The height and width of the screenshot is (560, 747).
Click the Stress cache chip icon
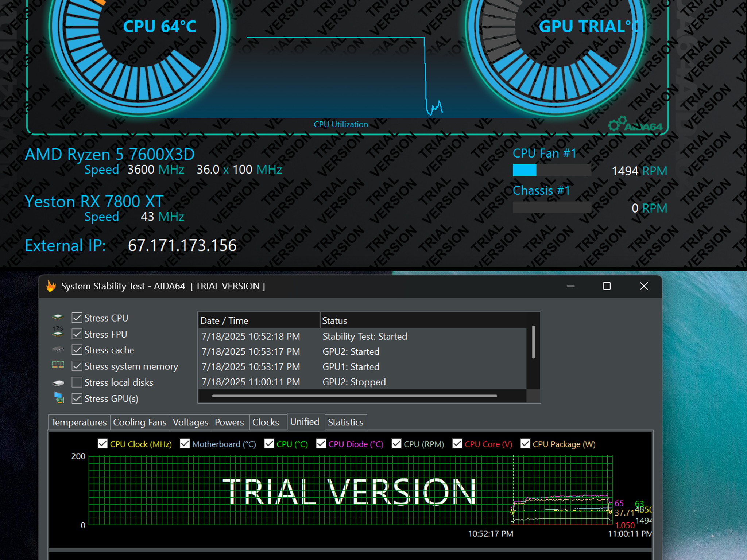click(58, 350)
